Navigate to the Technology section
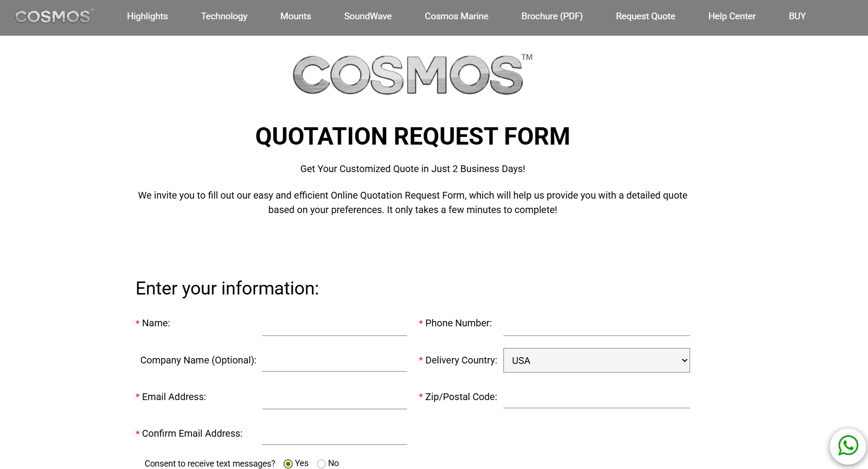This screenshot has width=868, height=469. pyautogui.click(x=224, y=16)
